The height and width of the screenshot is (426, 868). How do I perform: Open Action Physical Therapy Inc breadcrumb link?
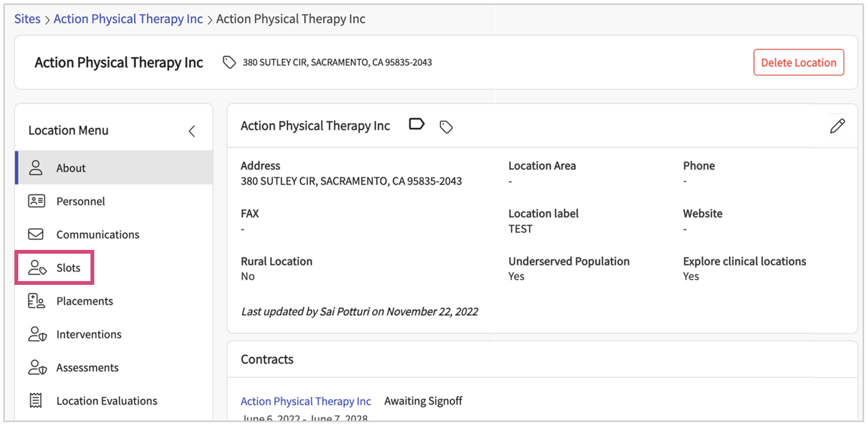click(x=128, y=19)
